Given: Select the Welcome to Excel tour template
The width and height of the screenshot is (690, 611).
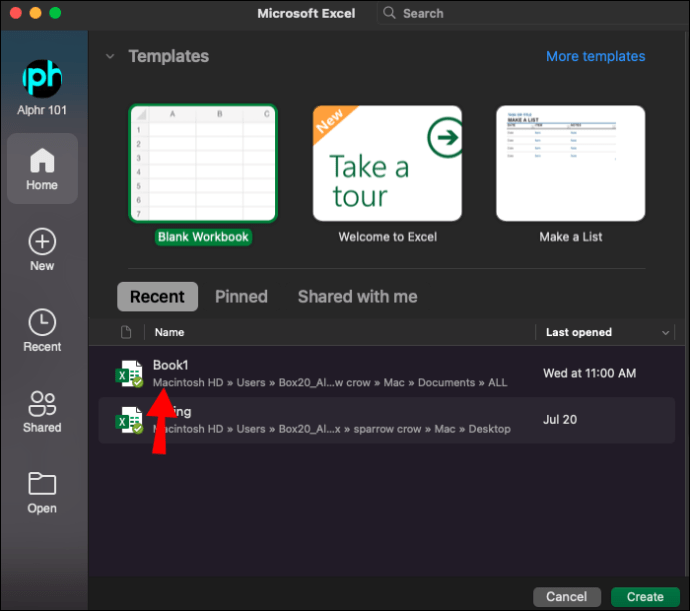Looking at the screenshot, I should pyautogui.click(x=387, y=163).
